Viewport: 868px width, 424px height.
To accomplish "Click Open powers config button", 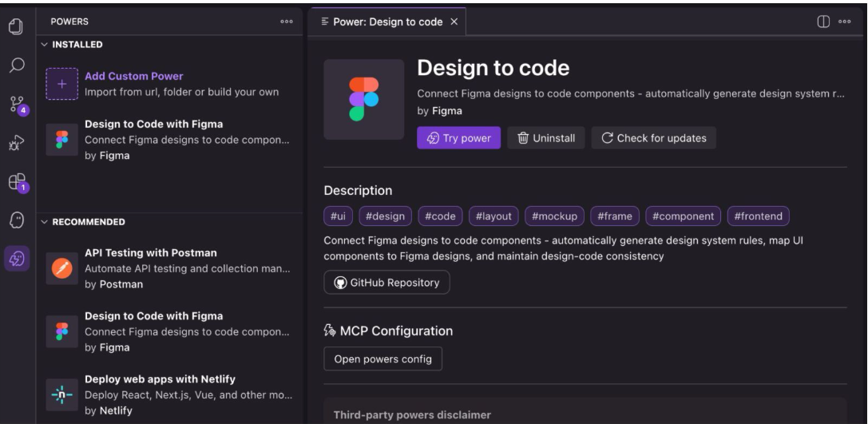I will (383, 359).
